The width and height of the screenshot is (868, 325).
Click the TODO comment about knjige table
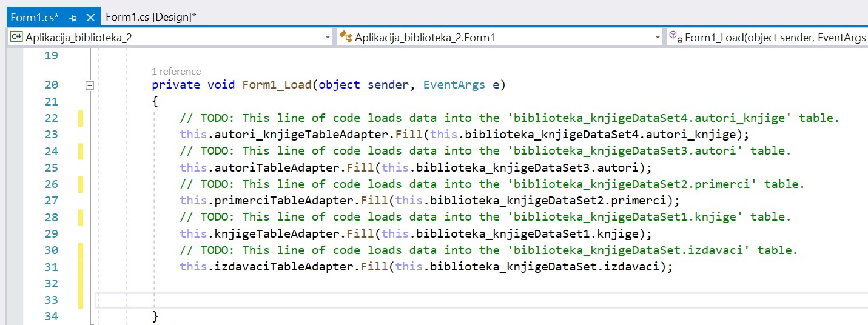click(x=485, y=217)
